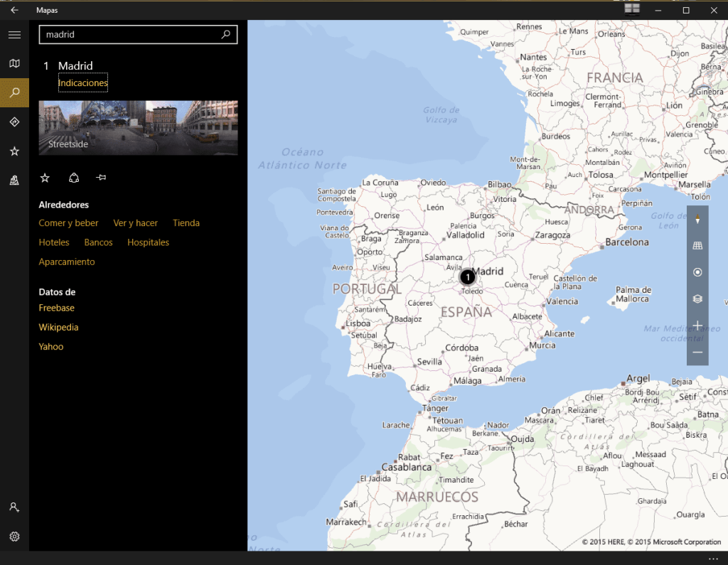Click Marrakech label on the map

point(346,522)
